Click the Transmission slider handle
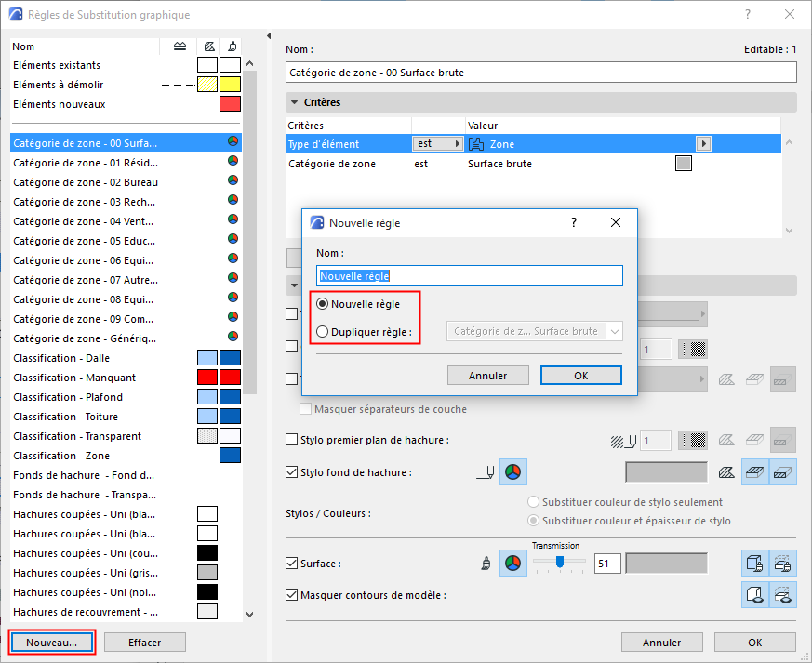 tap(559, 562)
